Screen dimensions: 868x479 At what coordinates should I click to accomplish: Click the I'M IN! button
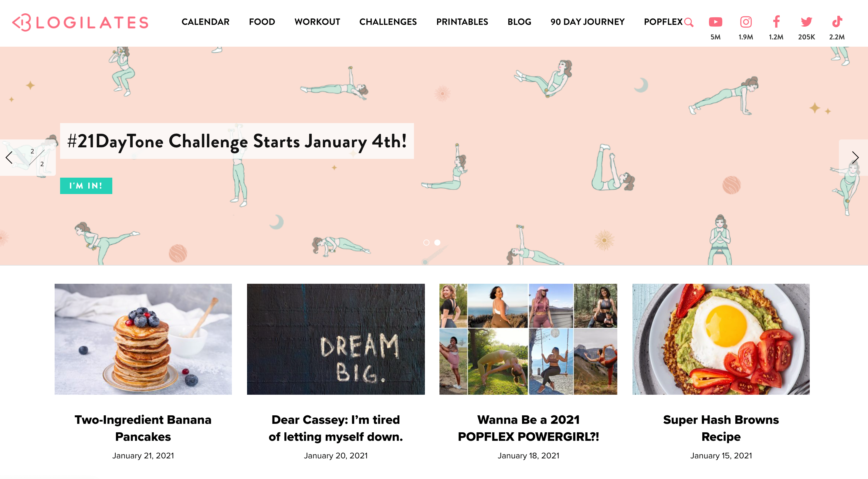(x=86, y=186)
